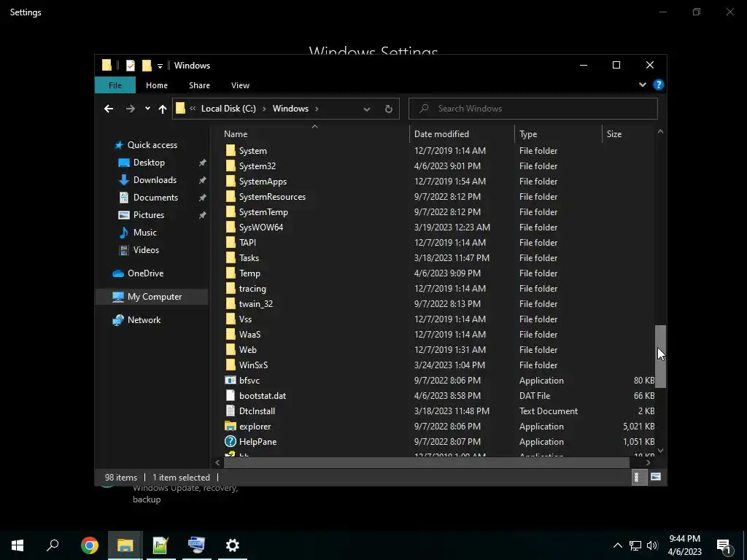Open File Explorer taskbar icon

[x=125, y=545]
